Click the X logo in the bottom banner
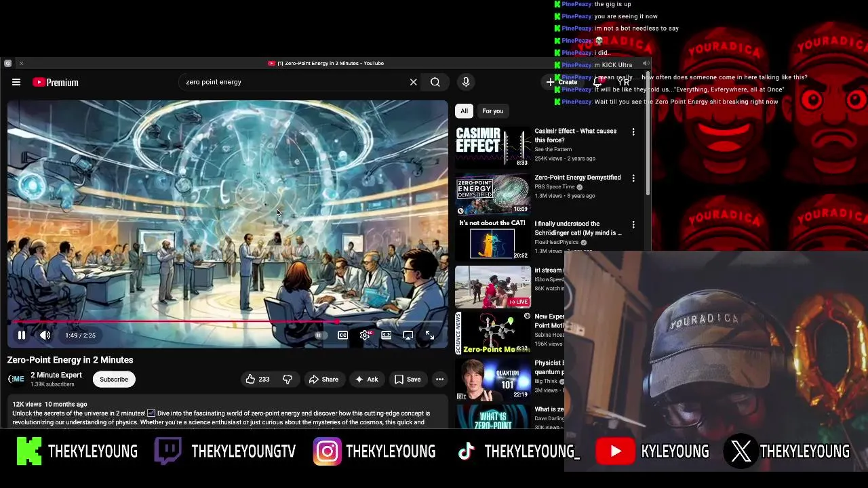 click(741, 451)
